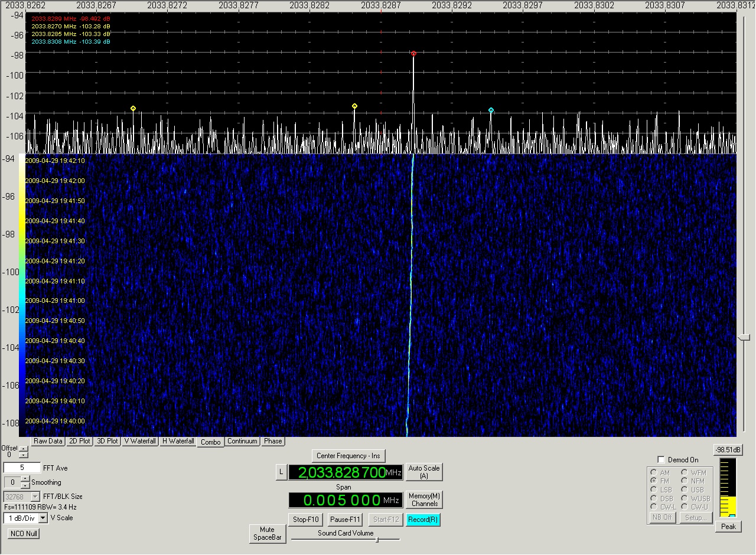756x555 pixels.
Task: Click the Mute SpaceBar button
Action: click(267, 534)
